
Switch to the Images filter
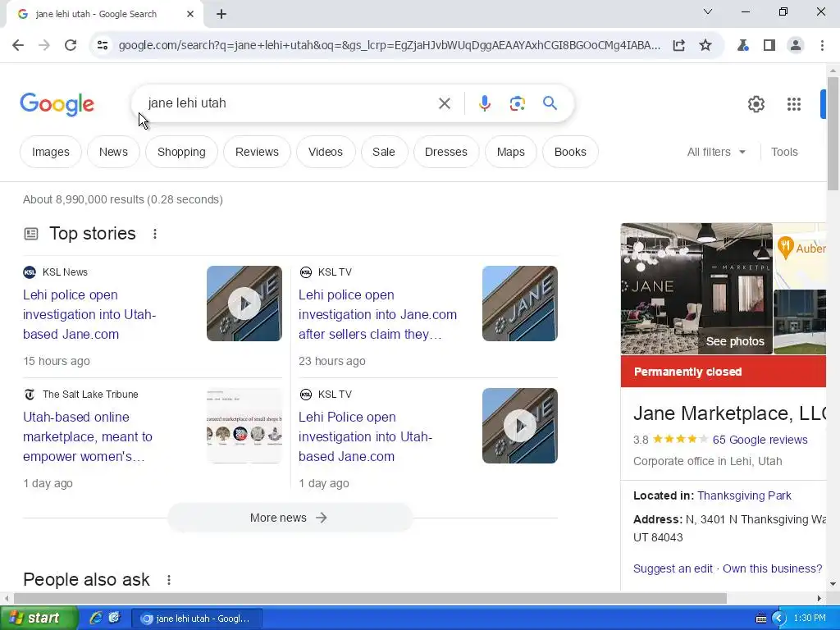click(50, 152)
